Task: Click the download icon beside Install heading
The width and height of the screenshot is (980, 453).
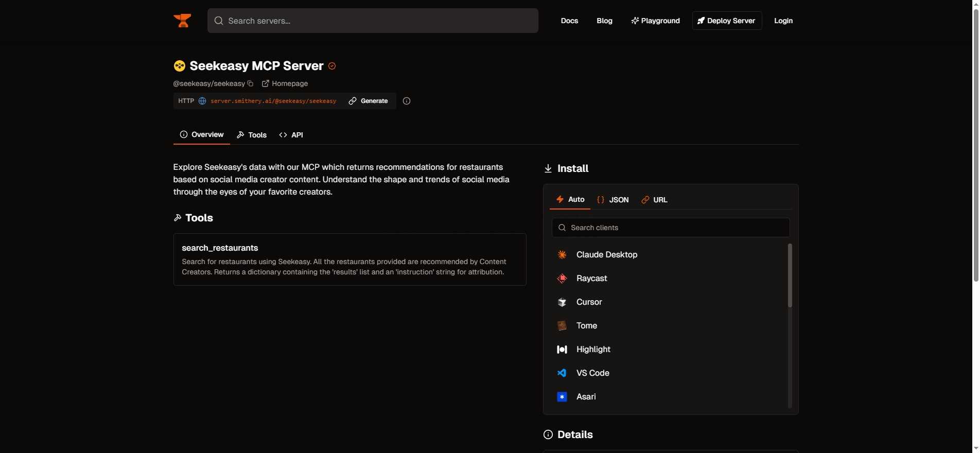Action: 548,168
